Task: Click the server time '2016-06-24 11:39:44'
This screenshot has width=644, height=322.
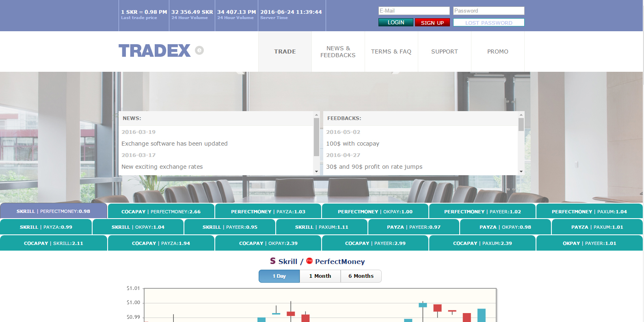Action: 291,12
